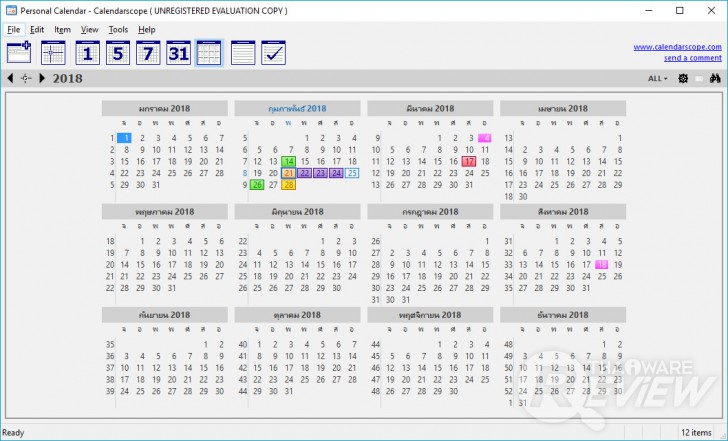
Task: Select July 31 in the calendar
Action: coord(406,300)
